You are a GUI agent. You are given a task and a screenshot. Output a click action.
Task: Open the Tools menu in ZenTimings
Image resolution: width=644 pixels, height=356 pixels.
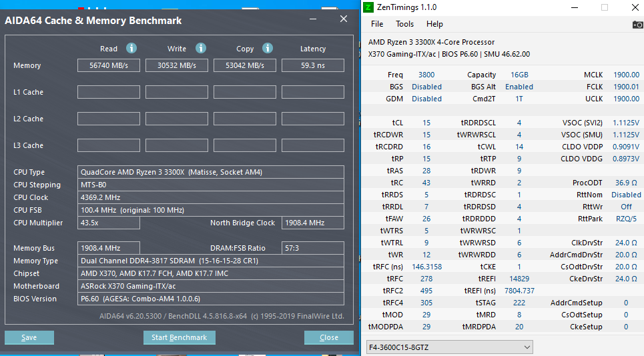404,24
